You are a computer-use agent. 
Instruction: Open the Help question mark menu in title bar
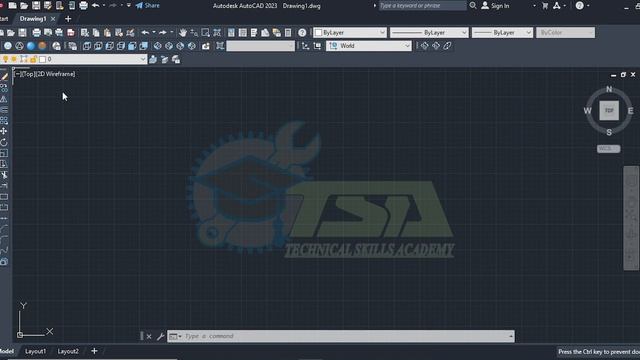580,6
